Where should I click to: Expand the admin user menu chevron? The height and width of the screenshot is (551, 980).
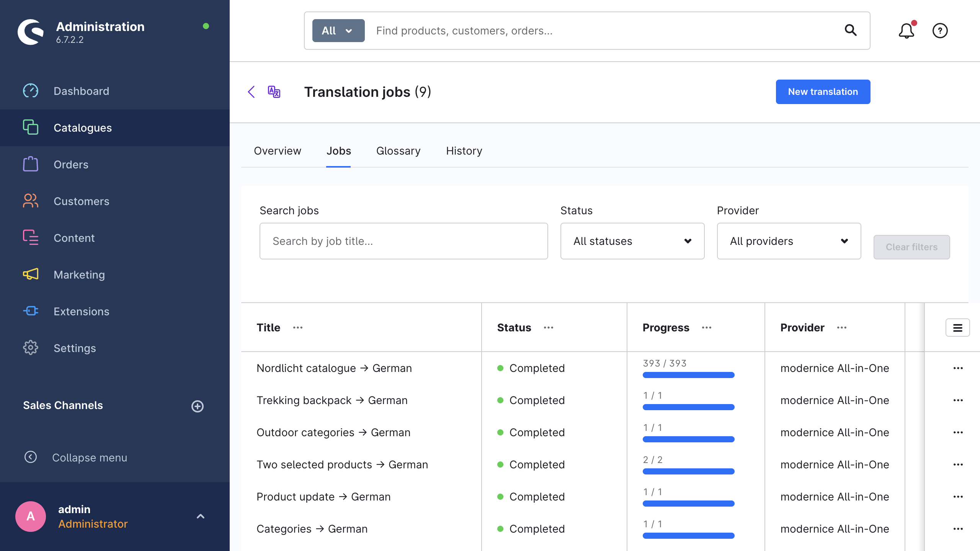coord(201,516)
